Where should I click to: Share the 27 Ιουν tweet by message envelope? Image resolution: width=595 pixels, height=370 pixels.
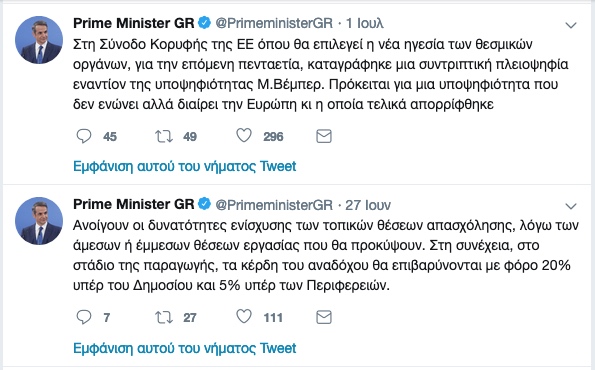(x=324, y=317)
